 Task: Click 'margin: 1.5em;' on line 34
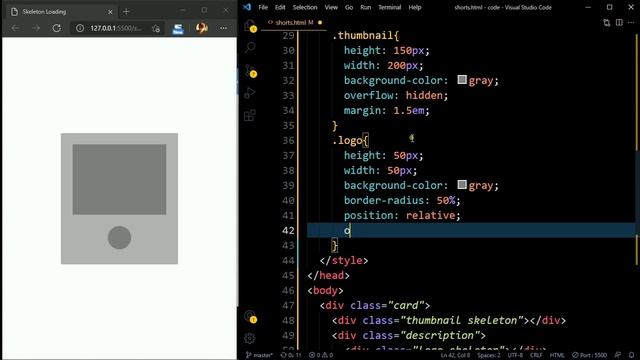tap(387, 111)
